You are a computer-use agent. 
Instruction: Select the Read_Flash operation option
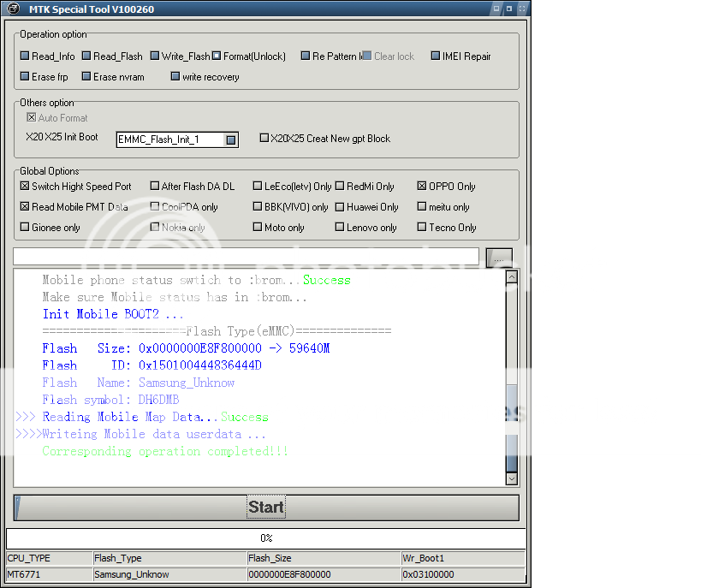click(87, 56)
